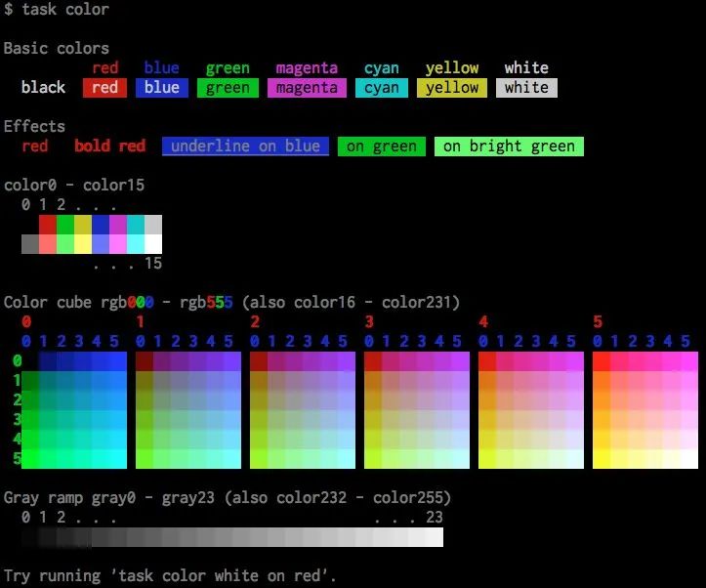Click the white-background 'white' swatch
The width and height of the screenshot is (706, 588).
526,88
